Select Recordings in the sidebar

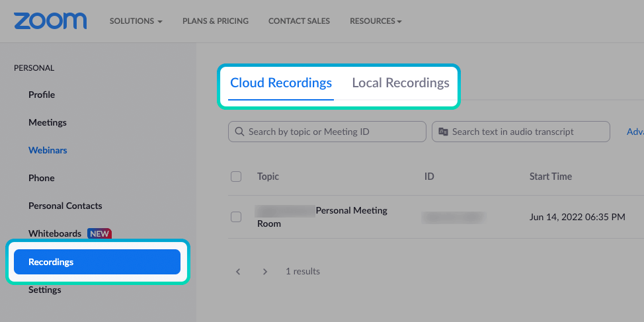97,262
